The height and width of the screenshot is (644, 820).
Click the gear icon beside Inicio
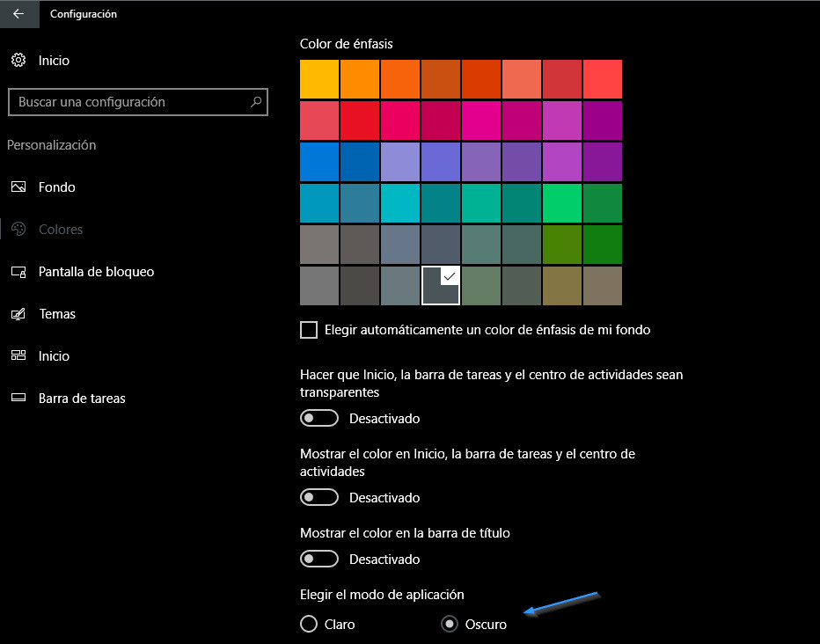pyautogui.click(x=18, y=60)
